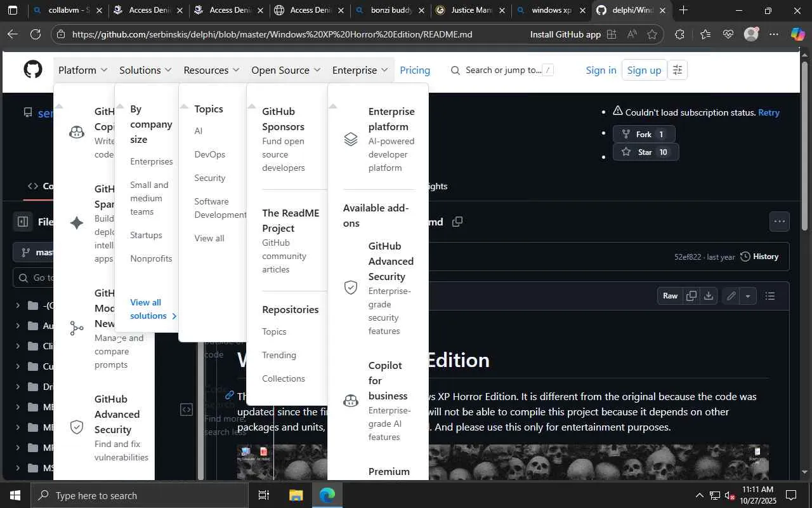Open the file History link
The width and height of the screenshot is (812, 508).
pyautogui.click(x=759, y=257)
